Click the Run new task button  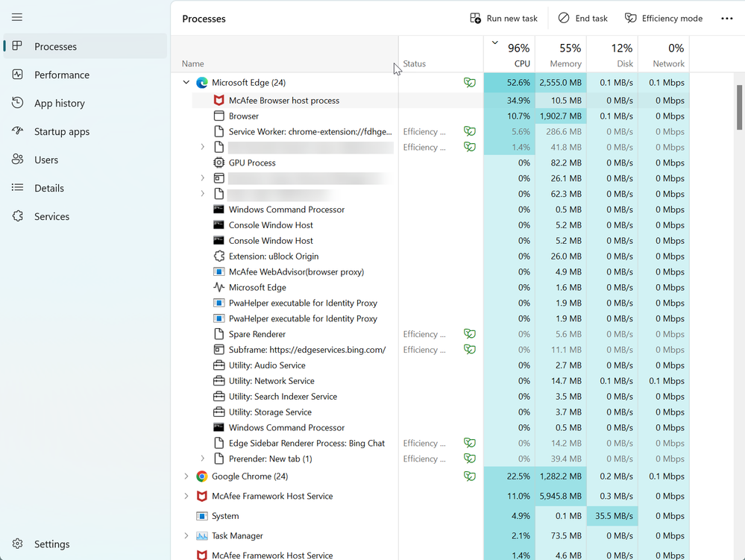[x=503, y=19]
